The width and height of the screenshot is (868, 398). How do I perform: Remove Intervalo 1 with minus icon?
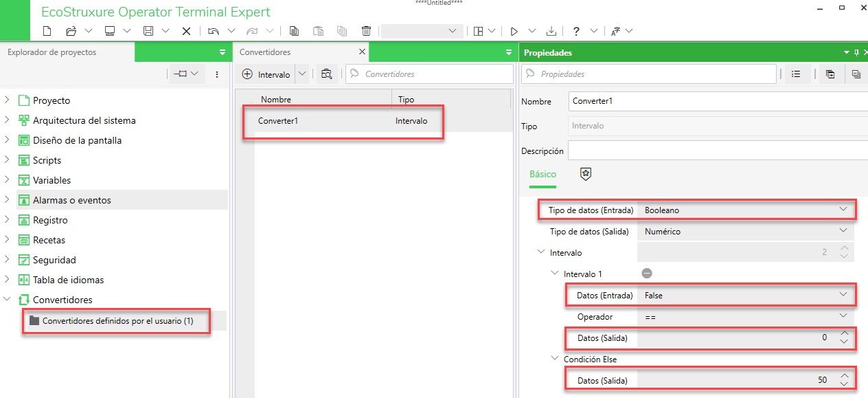click(646, 274)
